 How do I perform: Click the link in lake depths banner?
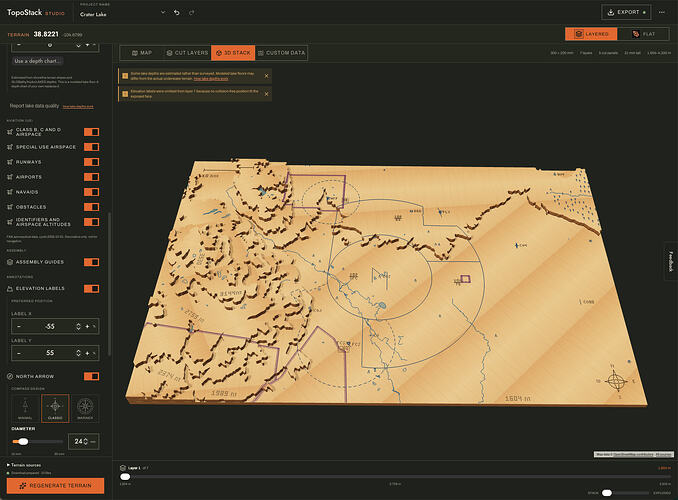click(211, 79)
